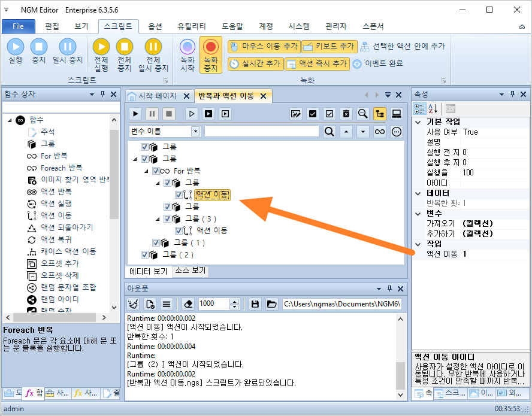Click the delete icon in editor toolbar
The image size is (532, 416).
(346, 114)
